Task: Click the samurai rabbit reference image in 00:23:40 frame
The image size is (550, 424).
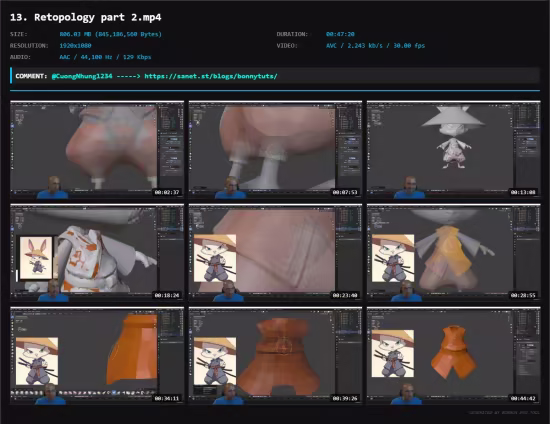Action: click(215, 258)
